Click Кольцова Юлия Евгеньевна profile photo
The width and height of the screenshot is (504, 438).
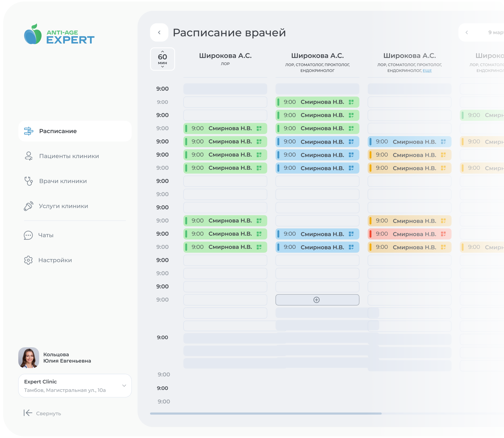click(x=29, y=358)
